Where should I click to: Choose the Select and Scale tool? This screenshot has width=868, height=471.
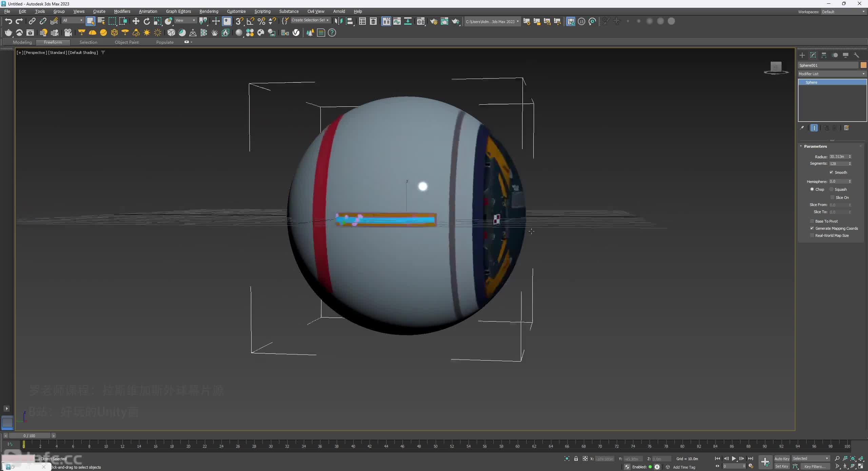[x=158, y=21]
